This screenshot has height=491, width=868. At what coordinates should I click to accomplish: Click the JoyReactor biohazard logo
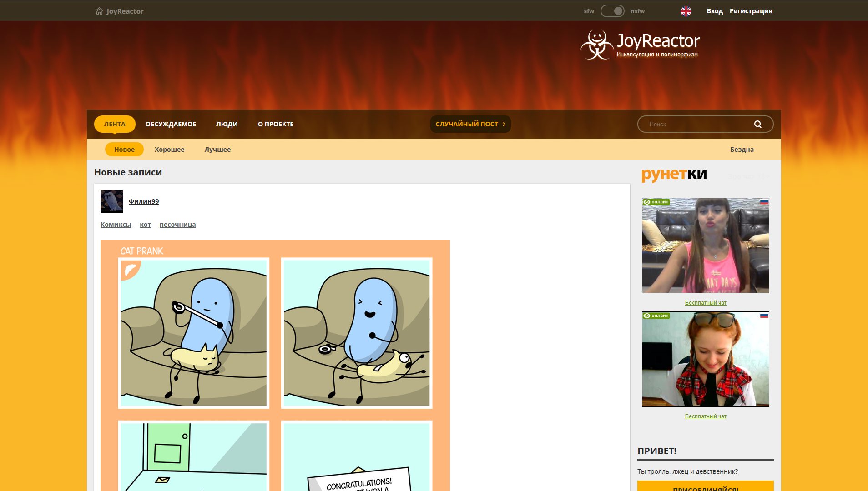point(597,45)
